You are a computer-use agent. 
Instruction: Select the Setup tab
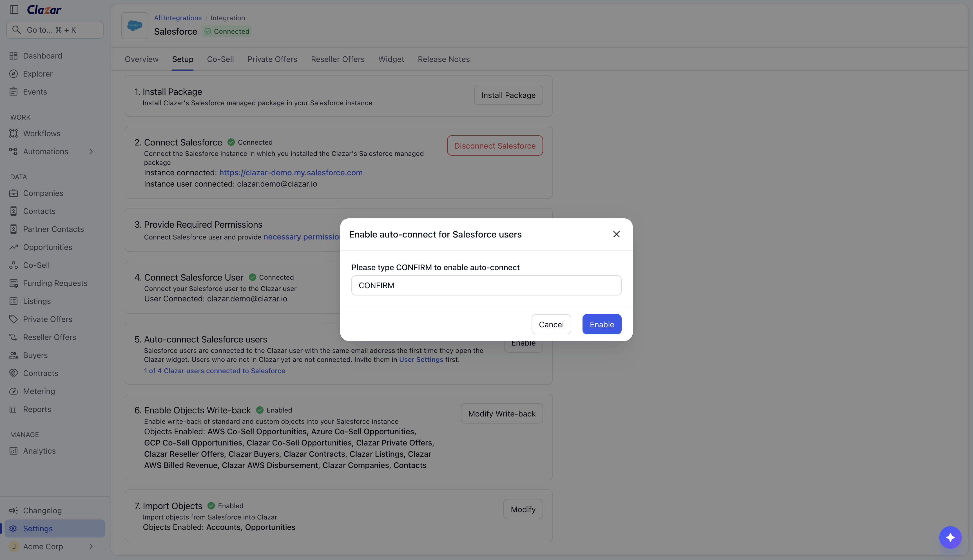[x=183, y=59]
